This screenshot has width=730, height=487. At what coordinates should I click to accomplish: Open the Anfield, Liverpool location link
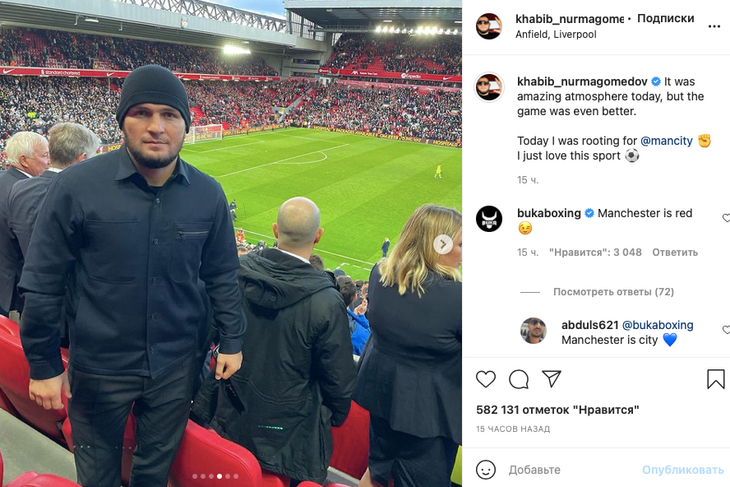point(555,34)
